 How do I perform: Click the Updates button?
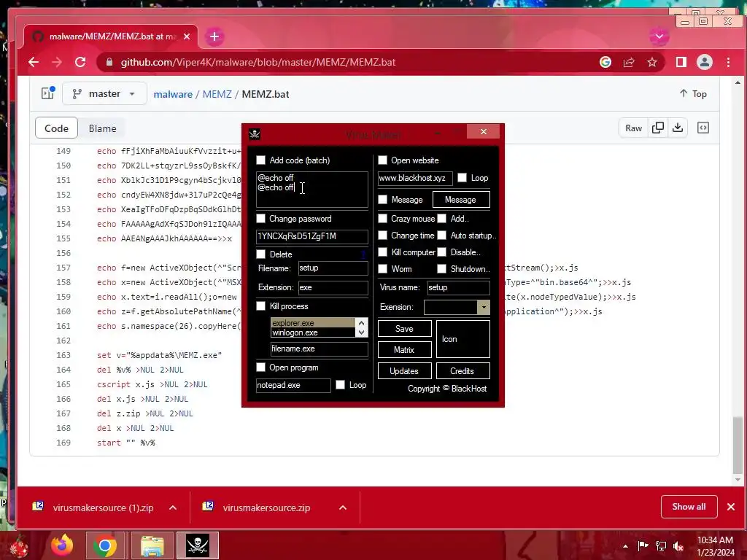pos(404,371)
